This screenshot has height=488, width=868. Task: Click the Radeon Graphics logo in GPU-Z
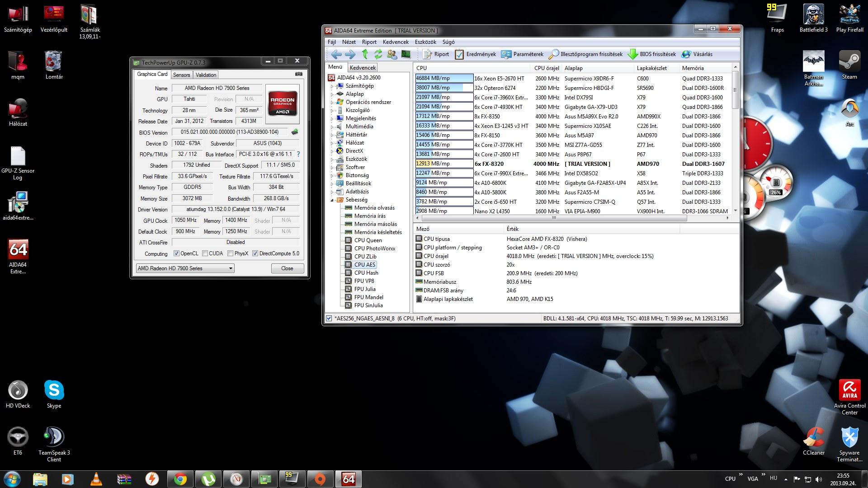[x=283, y=104]
